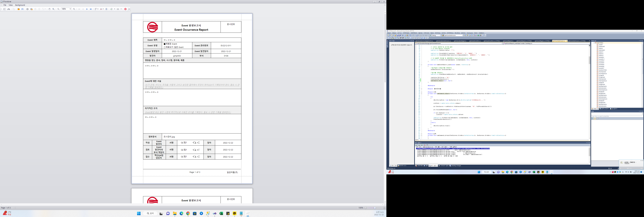Close the qdmEventAdmission.cs tab

coord(567,41)
